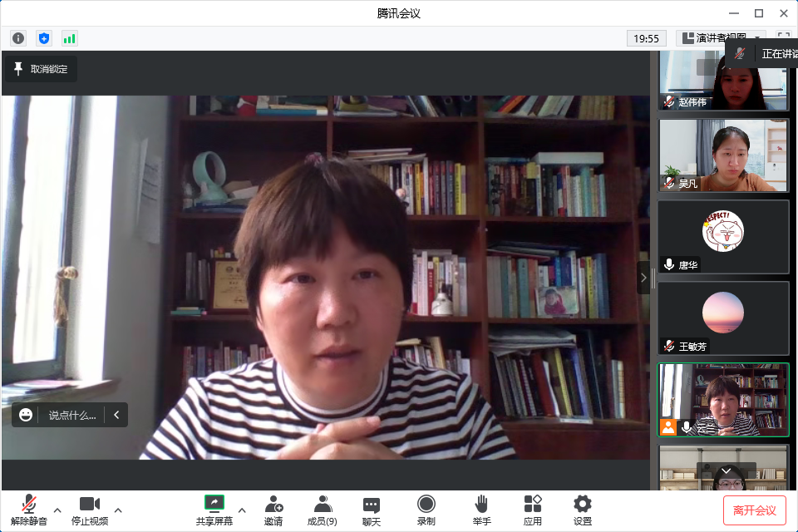Select 王敏芳's avatar tile

click(x=722, y=318)
